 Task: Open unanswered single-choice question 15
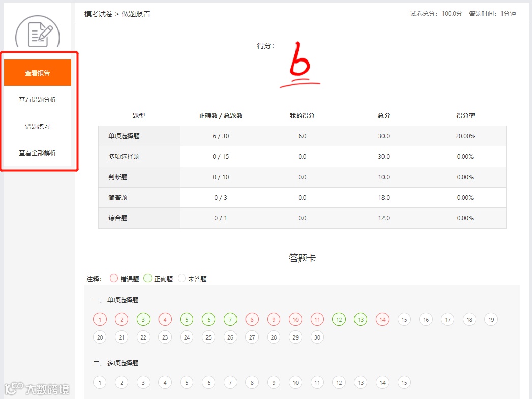pos(404,319)
